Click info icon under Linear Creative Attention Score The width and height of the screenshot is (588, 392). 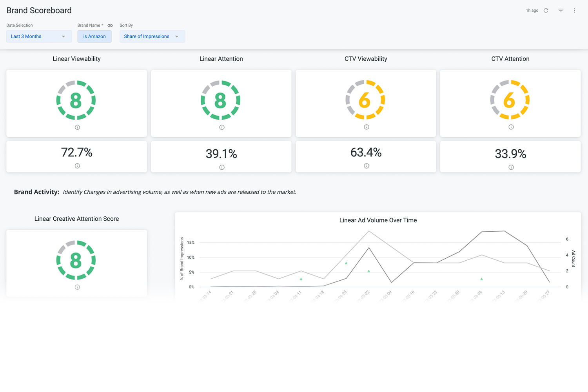point(77,287)
